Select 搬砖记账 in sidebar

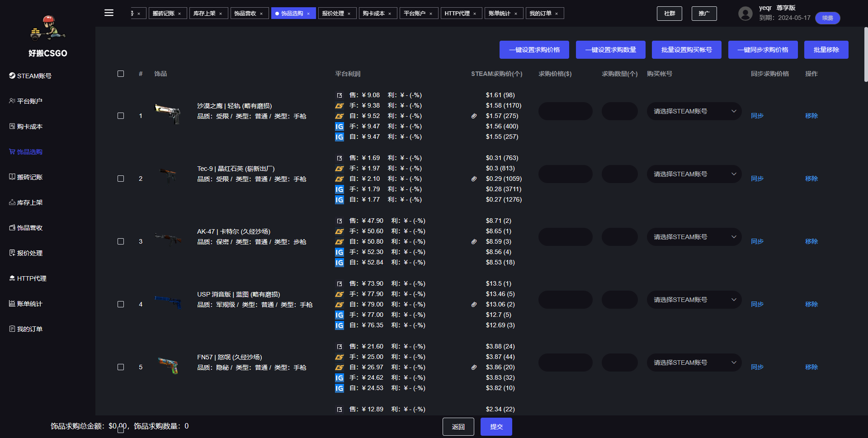pyautogui.click(x=26, y=177)
